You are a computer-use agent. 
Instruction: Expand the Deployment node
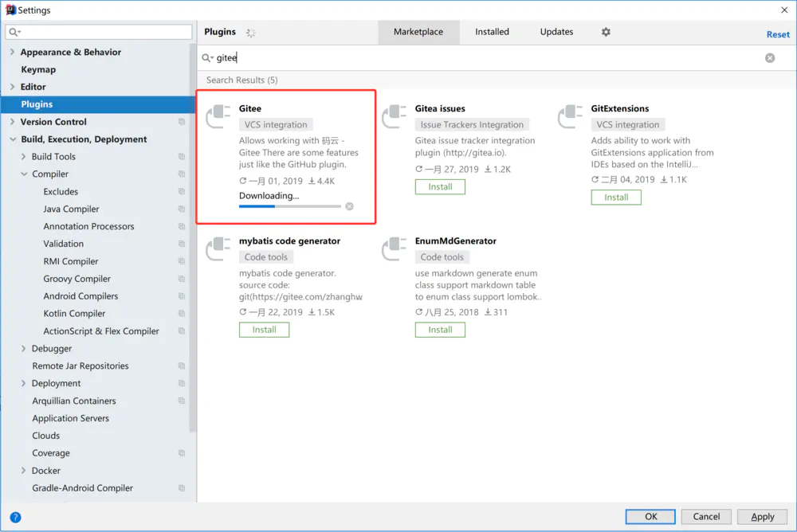(x=23, y=383)
